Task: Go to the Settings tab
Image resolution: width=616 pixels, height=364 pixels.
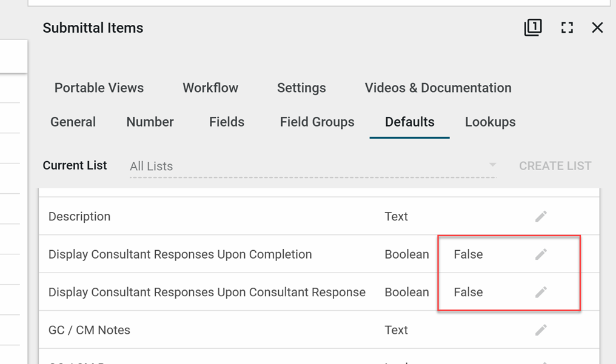Action: (301, 88)
